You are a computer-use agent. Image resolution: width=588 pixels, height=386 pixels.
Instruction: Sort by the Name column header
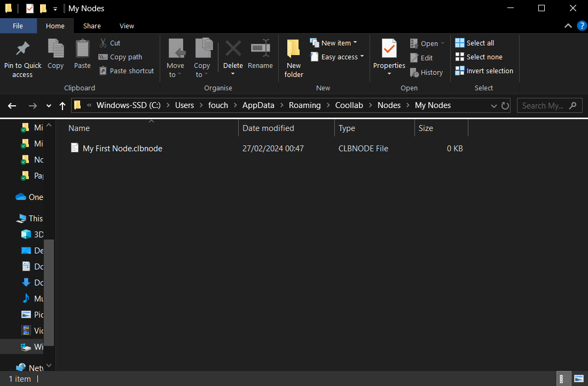coord(152,128)
